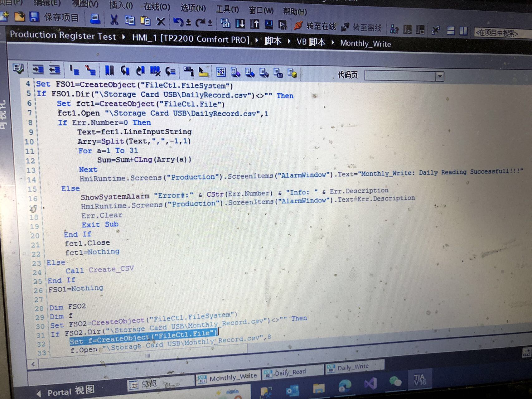Click the horizontal scrollbar left arrow
Screen dimensions: 532x399
(x=33, y=364)
